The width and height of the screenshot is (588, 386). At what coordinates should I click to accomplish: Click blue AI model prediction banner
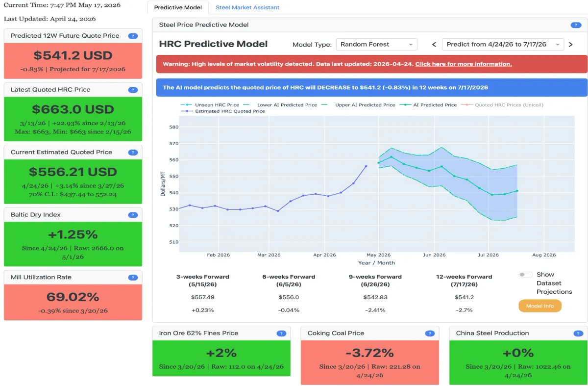point(372,88)
